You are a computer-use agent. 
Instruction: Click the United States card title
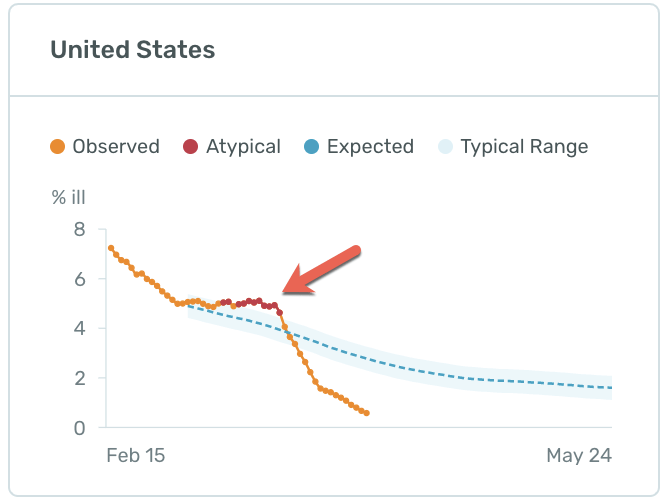pyautogui.click(x=133, y=49)
